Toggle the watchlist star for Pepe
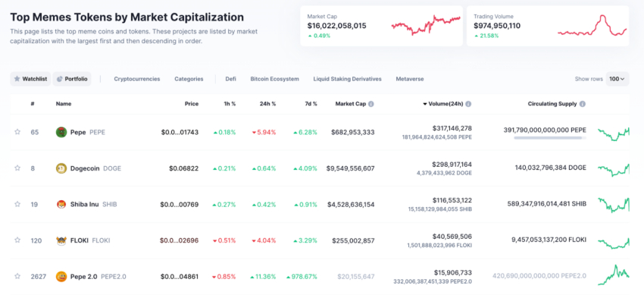644x295 pixels. point(17,132)
